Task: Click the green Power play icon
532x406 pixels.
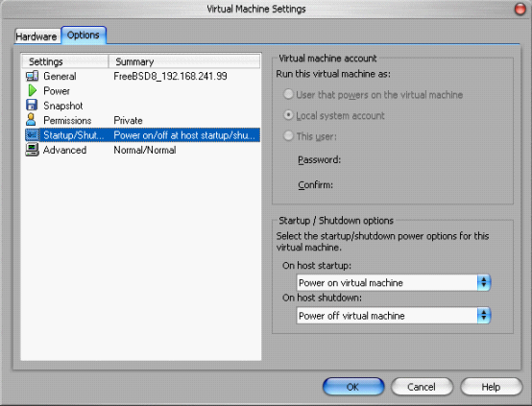Action: point(32,90)
